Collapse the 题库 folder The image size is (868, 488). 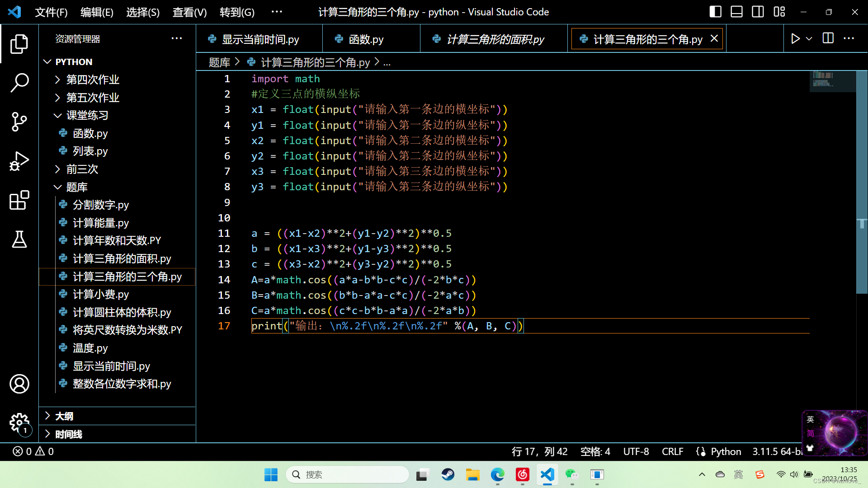(x=118, y=187)
